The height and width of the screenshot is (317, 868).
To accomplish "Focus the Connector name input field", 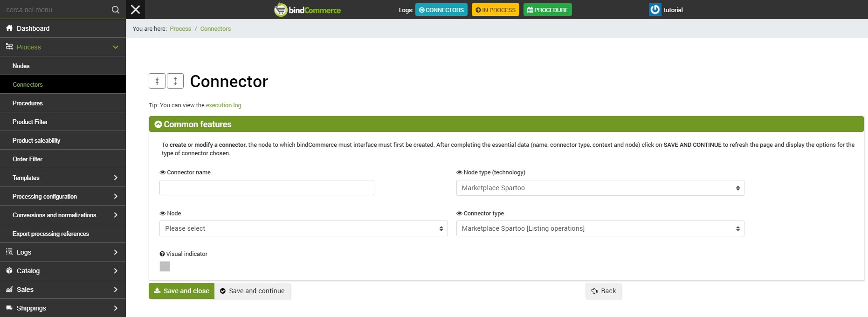I will pos(267,187).
